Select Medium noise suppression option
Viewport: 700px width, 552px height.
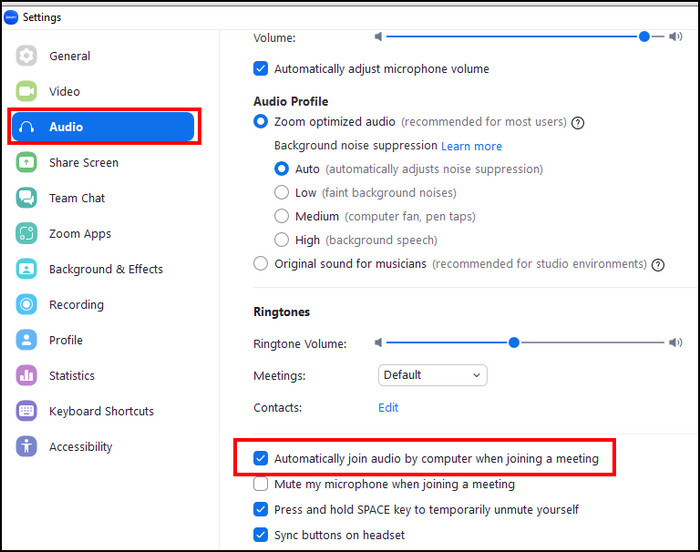click(281, 216)
